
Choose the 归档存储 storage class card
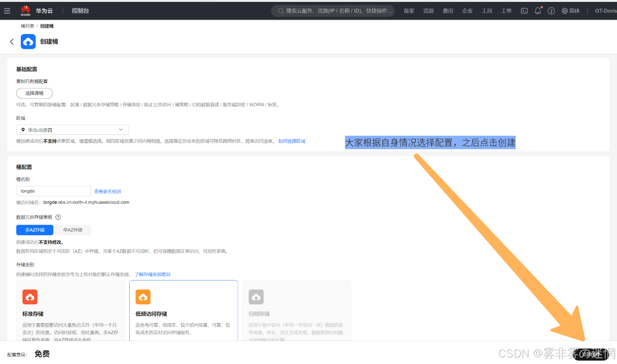tap(297, 311)
